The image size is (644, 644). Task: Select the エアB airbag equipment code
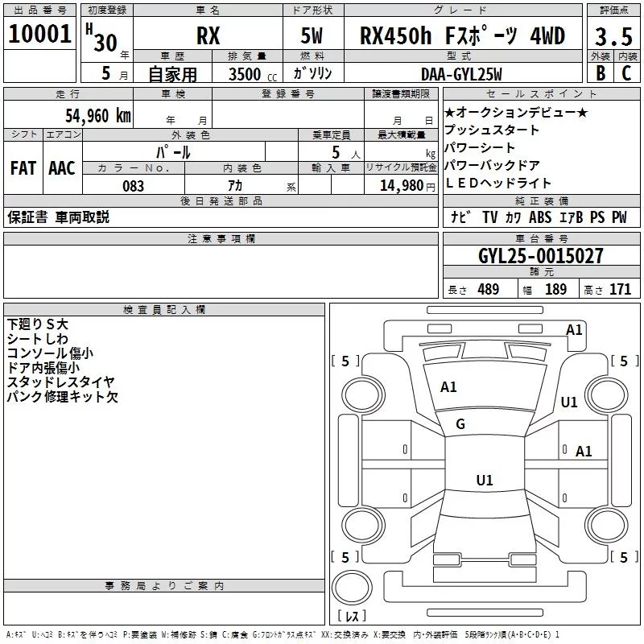pyautogui.click(x=572, y=217)
